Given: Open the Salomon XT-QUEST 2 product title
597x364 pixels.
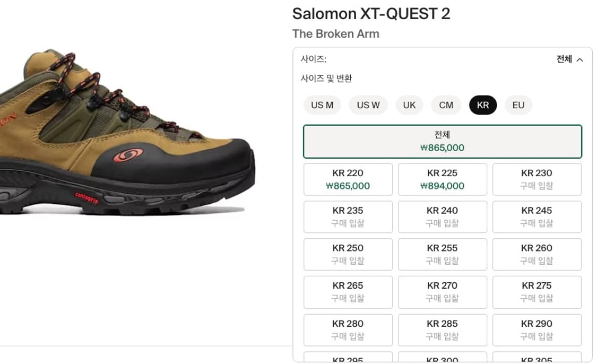Looking at the screenshot, I should (371, 13).
